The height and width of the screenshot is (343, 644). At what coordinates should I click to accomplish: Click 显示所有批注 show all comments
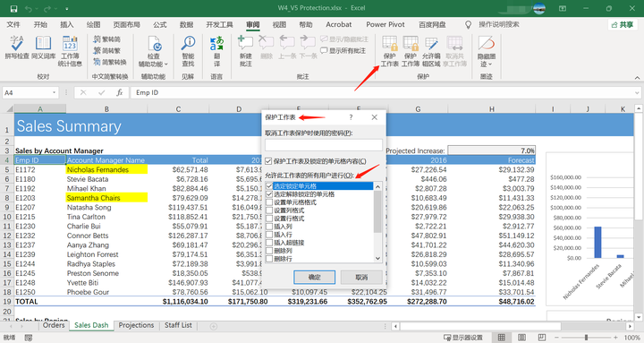(x=343, y=50)
